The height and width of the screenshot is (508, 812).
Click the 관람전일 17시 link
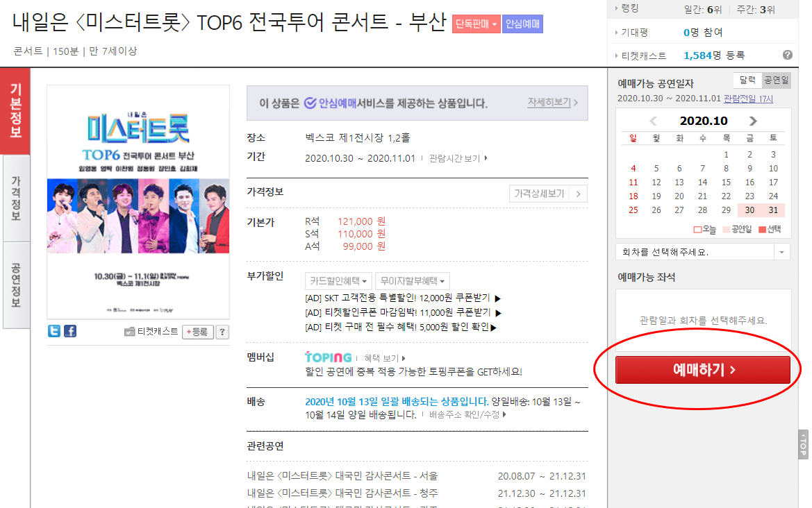748,99
